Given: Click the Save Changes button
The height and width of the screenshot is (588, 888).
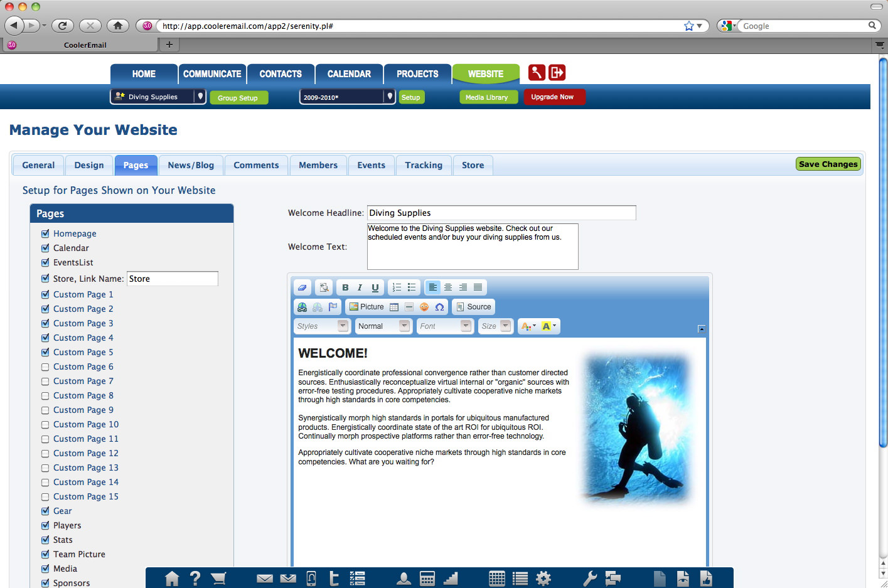Looking at the screenshot, I should pyautogui.click(x=828, y=164).
